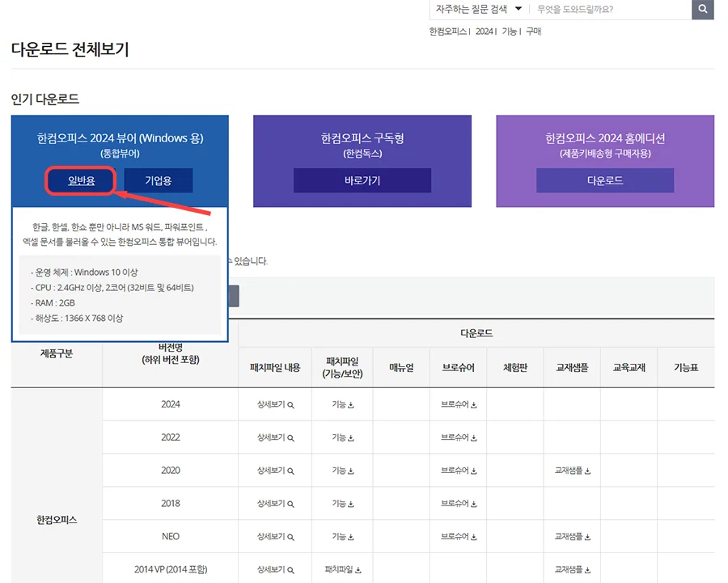
Task: Download 기능 patch for version 2020
Action: tap(343, 471)
